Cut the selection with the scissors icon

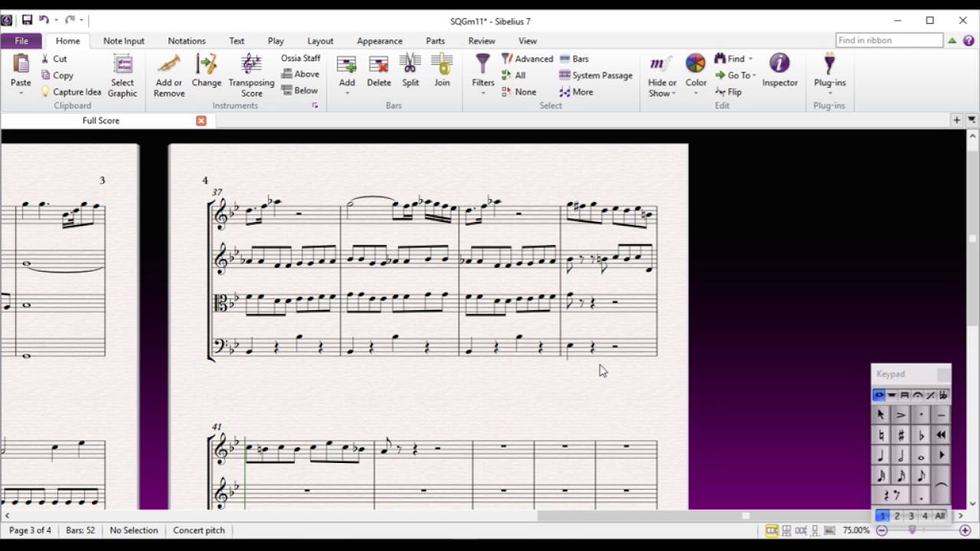tap(45, 59)
